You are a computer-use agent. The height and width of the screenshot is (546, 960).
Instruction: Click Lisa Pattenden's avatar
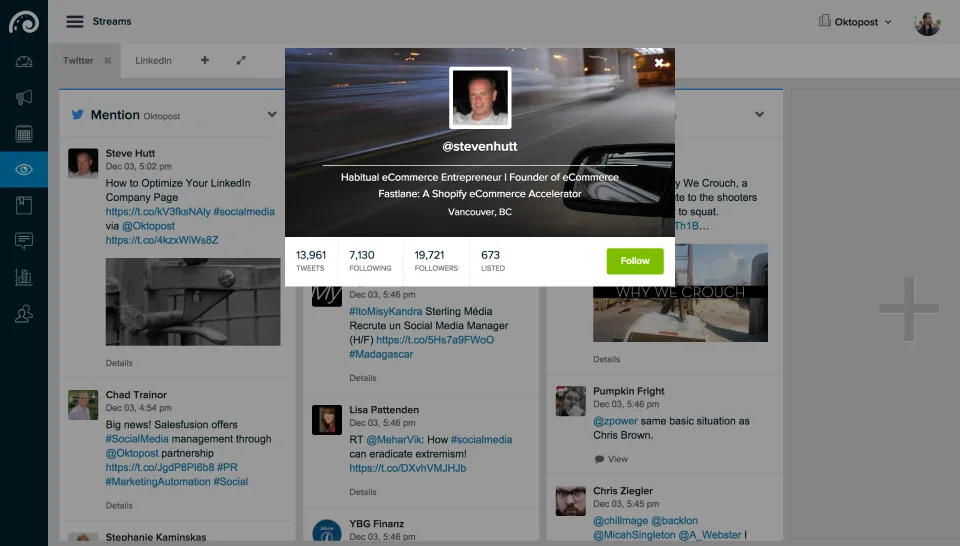(326, 419)
